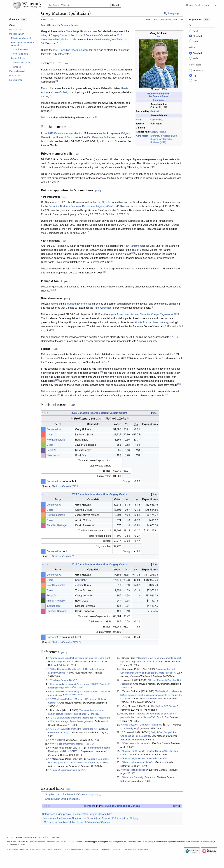Select the Read tab
The image size is (224, 868).
148,20
